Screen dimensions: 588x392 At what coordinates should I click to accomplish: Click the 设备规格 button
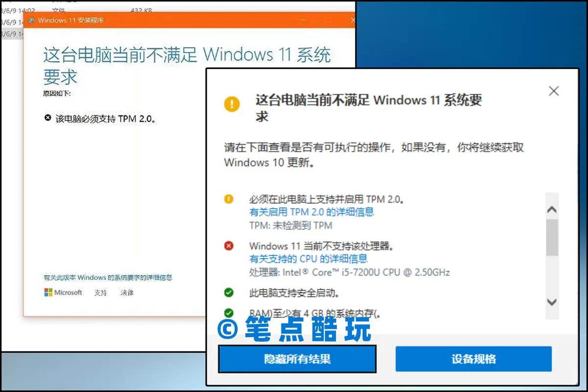473,359
